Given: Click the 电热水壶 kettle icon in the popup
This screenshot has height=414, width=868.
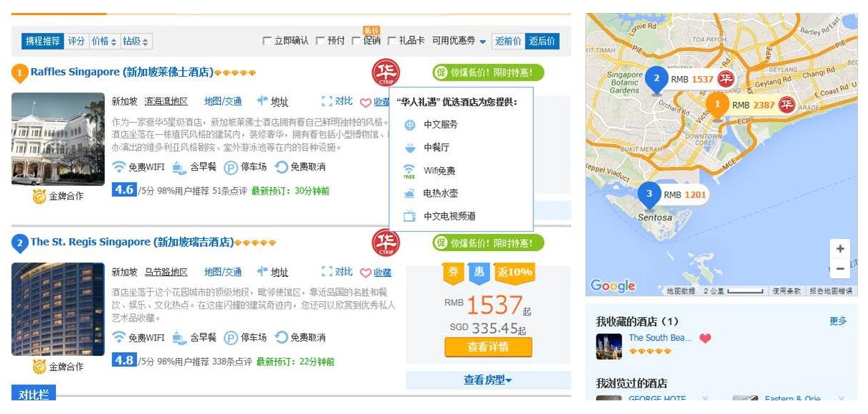Looking at the screenshot, I should point(409,194).
